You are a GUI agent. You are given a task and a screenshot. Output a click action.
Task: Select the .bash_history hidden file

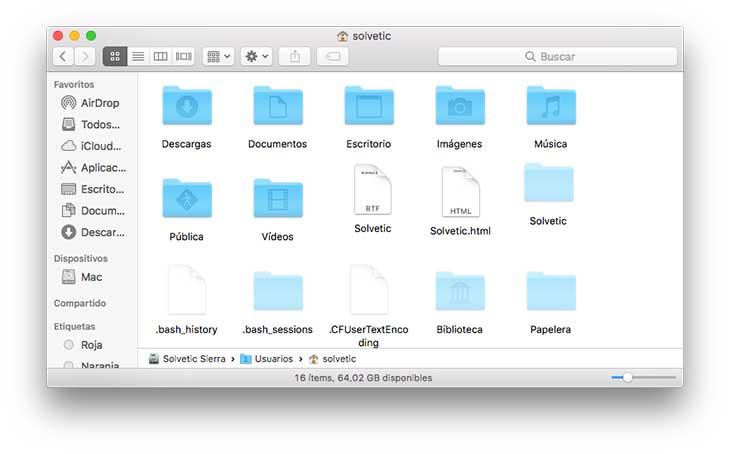coord(187,290)
